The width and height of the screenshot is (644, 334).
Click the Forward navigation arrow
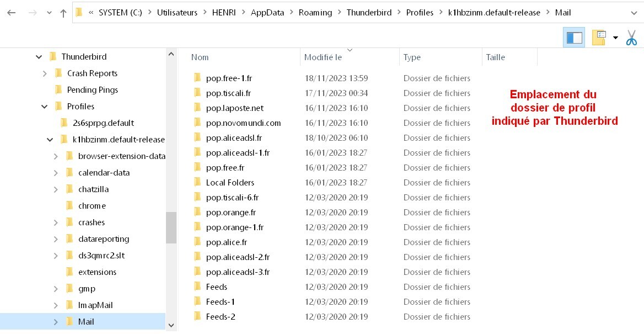tap(33, 13)
